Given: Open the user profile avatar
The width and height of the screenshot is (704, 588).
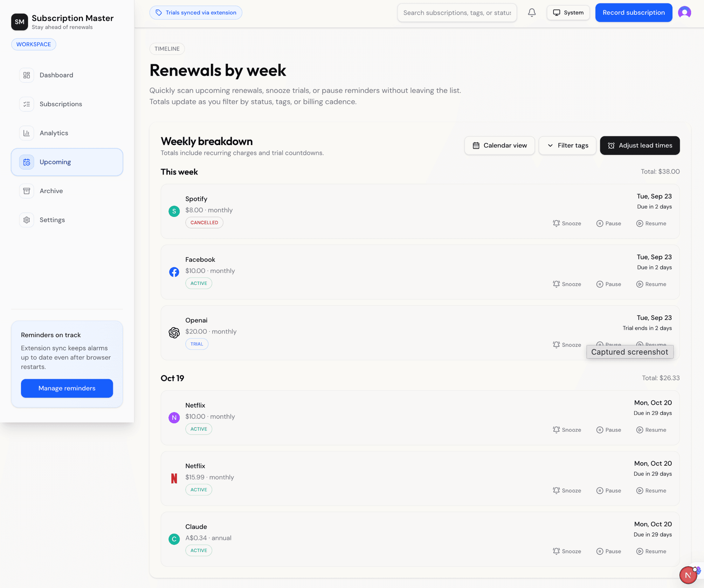Looking at the screenshot, I should click(x=684, y=13).
